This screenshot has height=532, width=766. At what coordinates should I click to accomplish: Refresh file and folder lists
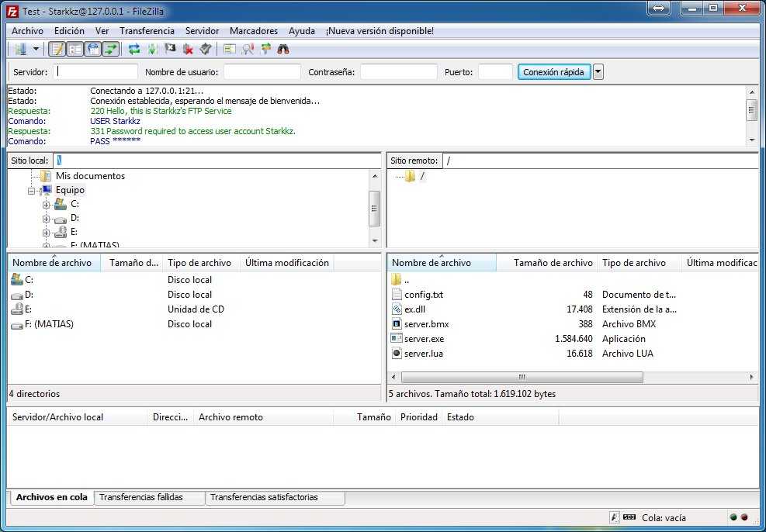(133, 49)
